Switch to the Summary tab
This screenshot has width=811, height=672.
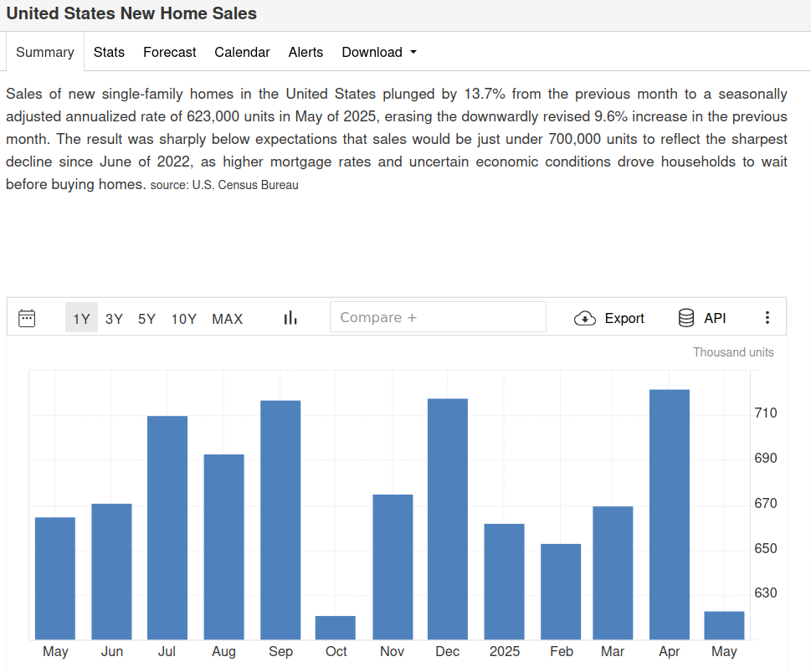[45, 52]
